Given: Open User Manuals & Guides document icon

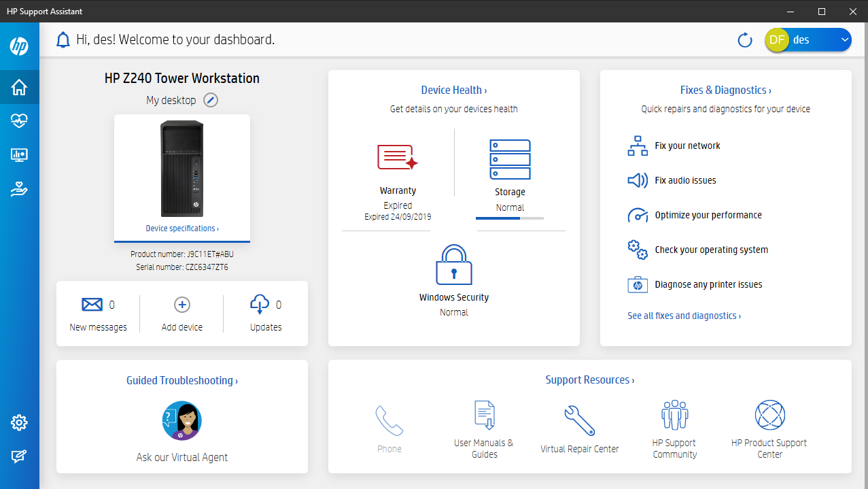Looking at the screenshot, I should (x=484, y=416).
